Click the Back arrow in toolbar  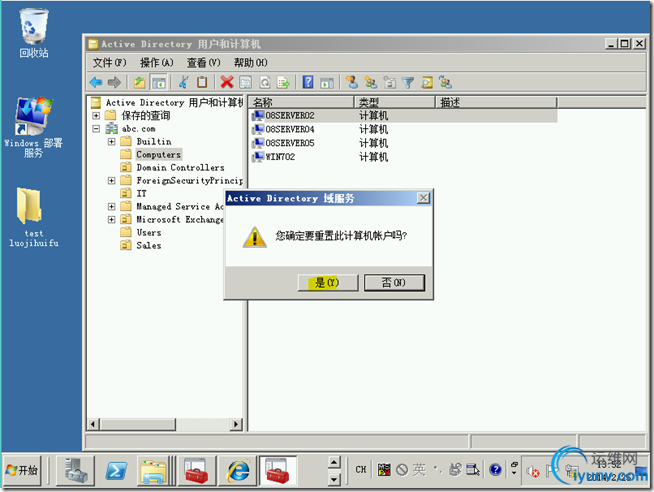pyautogui.click(x=96, y=83)
